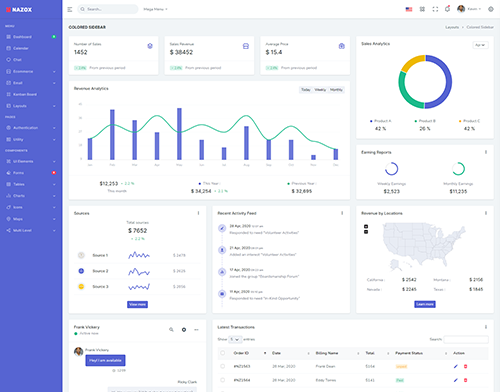Sort table by Billing Name column
Screen dimensions: 500x392
[337, 353]
